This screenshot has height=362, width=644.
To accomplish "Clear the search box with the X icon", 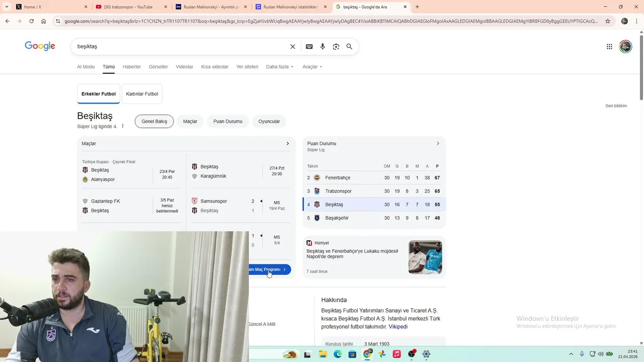I will tap(293, 46).
